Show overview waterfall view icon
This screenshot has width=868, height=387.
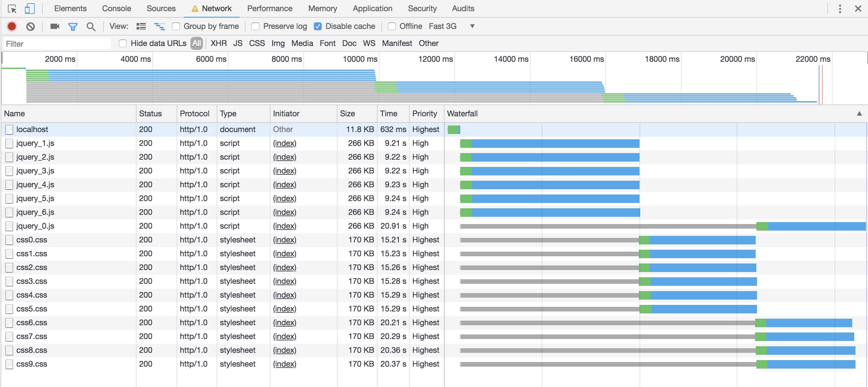coord(159,26)
